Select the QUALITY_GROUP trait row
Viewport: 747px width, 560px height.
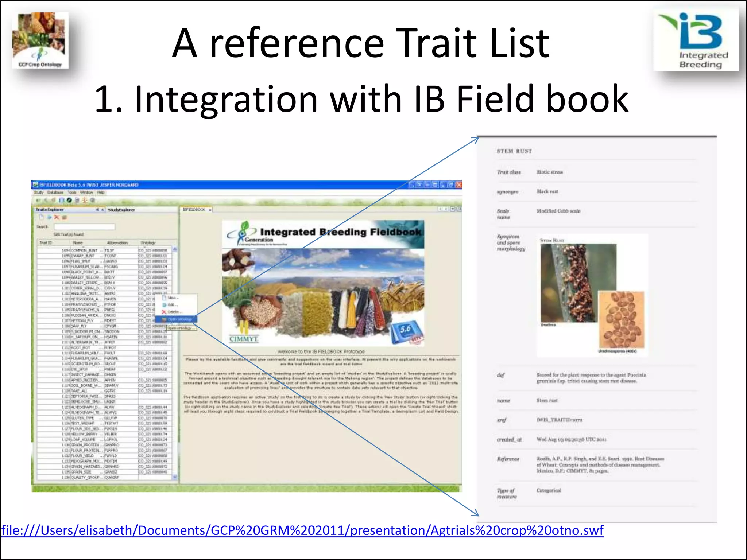click(x=105, y=477)
